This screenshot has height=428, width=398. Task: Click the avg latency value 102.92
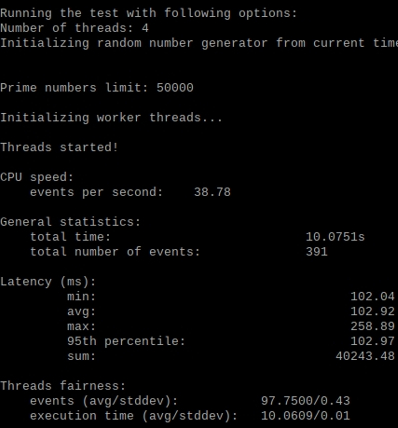click(372, 311)
